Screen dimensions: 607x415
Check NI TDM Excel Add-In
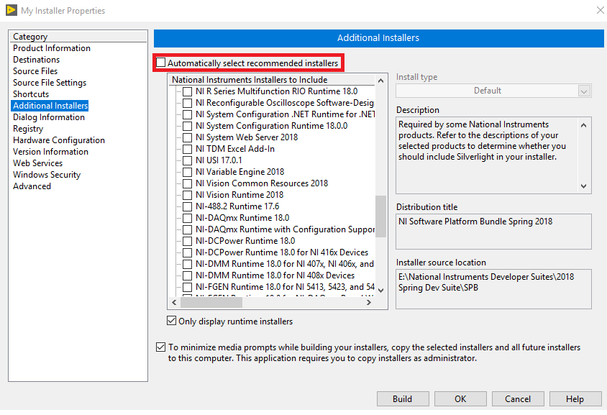click(187, 149)
